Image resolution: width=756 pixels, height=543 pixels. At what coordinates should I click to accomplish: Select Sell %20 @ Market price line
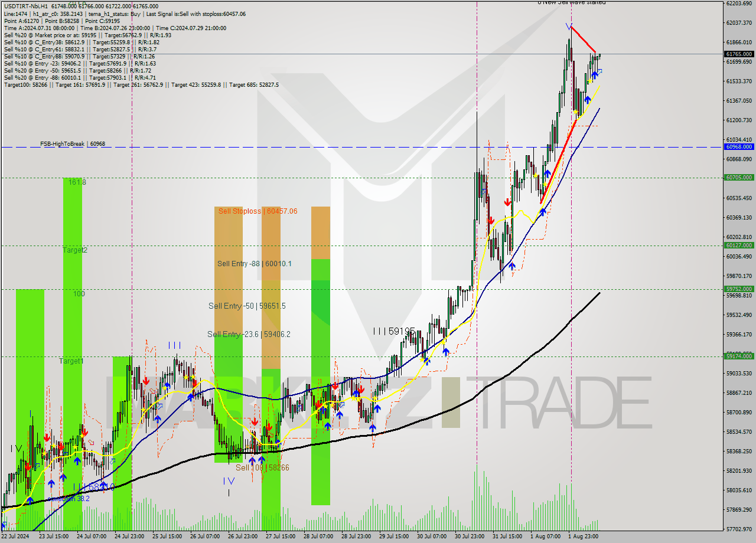(87, 35)
